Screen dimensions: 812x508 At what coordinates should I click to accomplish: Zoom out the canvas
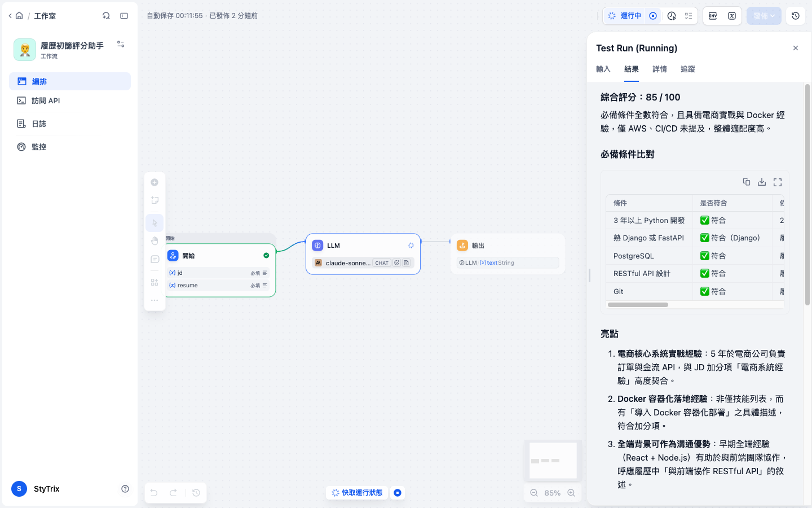click(534, 493)
